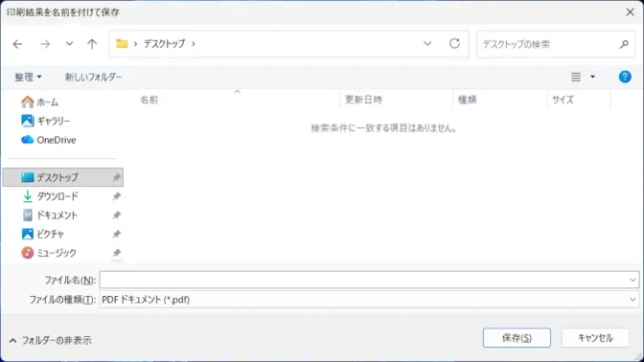This screenshot has height=362, width=644.
Task: Go forward with the right arrow
Action: click(45, 44)
